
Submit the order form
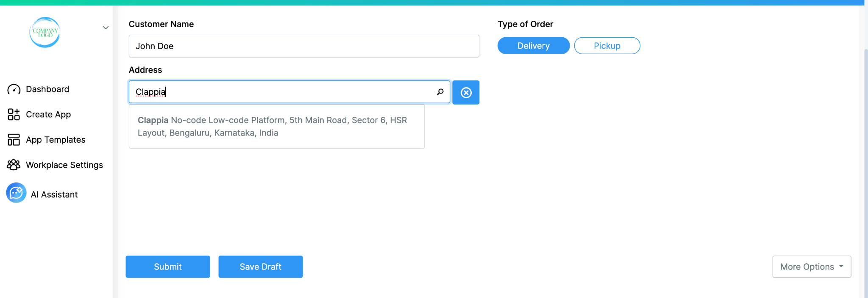(x=168, y=267)
